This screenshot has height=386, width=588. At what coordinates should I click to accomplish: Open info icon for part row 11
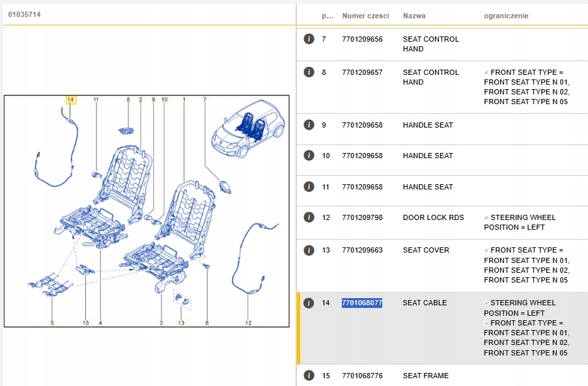[309, 186]
